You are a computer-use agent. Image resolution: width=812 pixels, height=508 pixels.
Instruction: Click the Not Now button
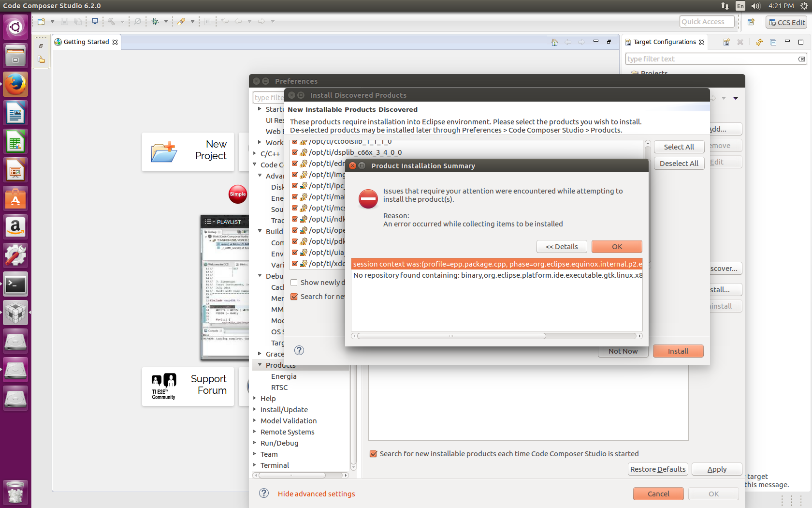(623, 351)
